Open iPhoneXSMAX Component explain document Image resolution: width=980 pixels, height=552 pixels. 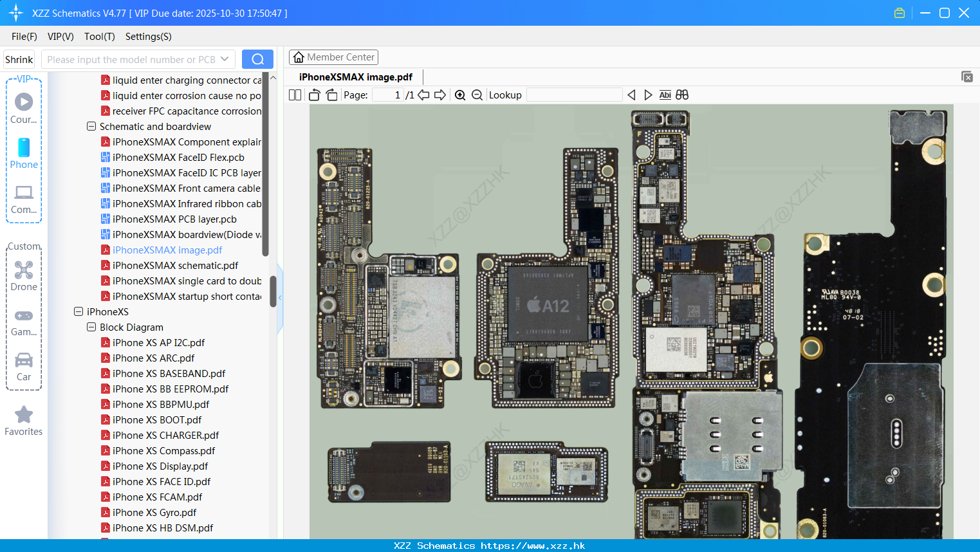point(181,142)
